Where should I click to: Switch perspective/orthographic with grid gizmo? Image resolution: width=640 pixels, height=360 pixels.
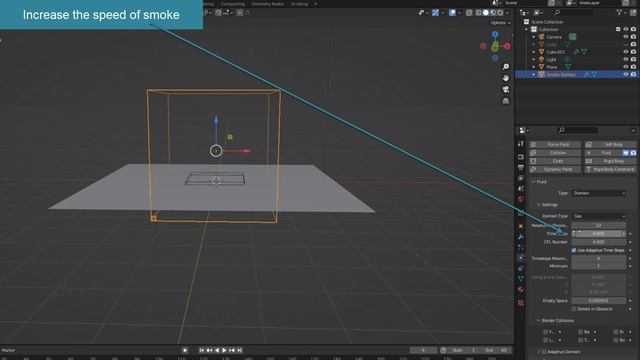[506, 100]
